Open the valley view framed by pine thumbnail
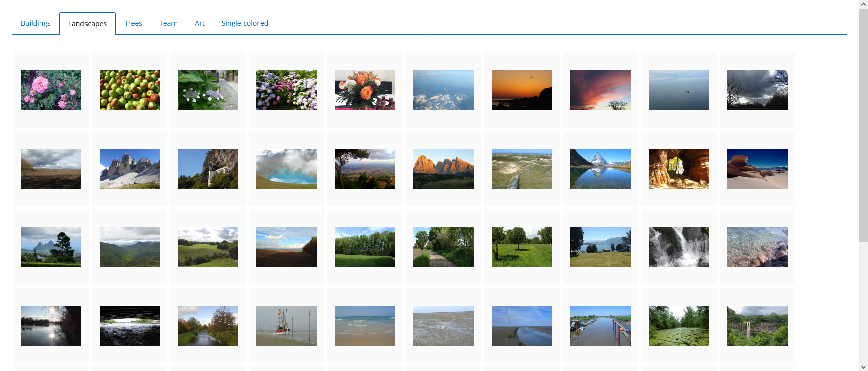The width and height of the screenshot is (868, 371). click(365, 169)
